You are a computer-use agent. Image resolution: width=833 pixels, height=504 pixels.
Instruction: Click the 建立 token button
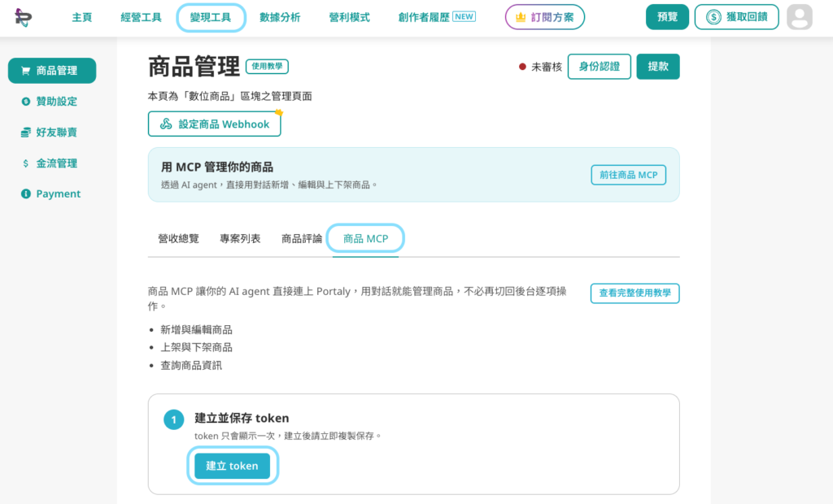tap(232, 466)
